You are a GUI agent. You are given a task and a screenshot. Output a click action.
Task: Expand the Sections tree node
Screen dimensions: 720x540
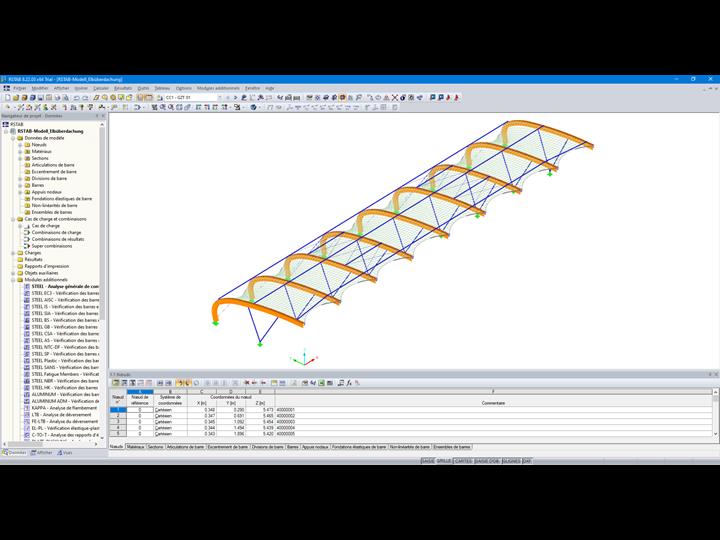click(x=20, y=158)
